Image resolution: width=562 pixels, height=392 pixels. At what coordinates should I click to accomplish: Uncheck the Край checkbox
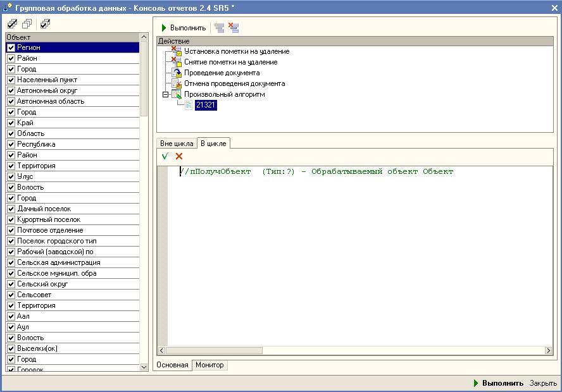[11, 123]
